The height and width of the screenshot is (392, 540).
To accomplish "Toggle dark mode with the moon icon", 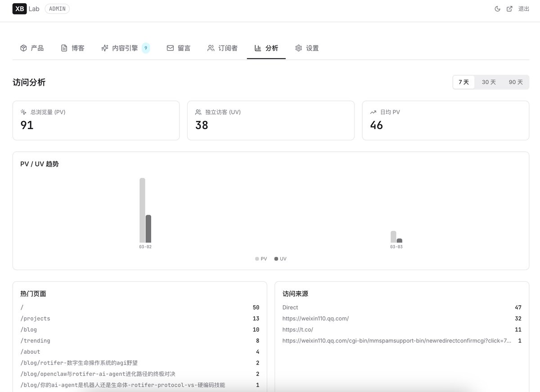I will (497, 8).
